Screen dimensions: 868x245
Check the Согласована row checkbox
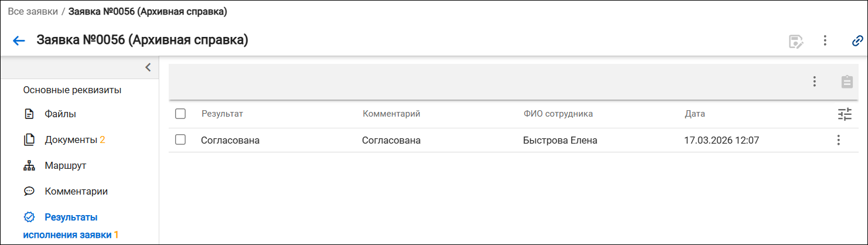[x=180, y=139]
